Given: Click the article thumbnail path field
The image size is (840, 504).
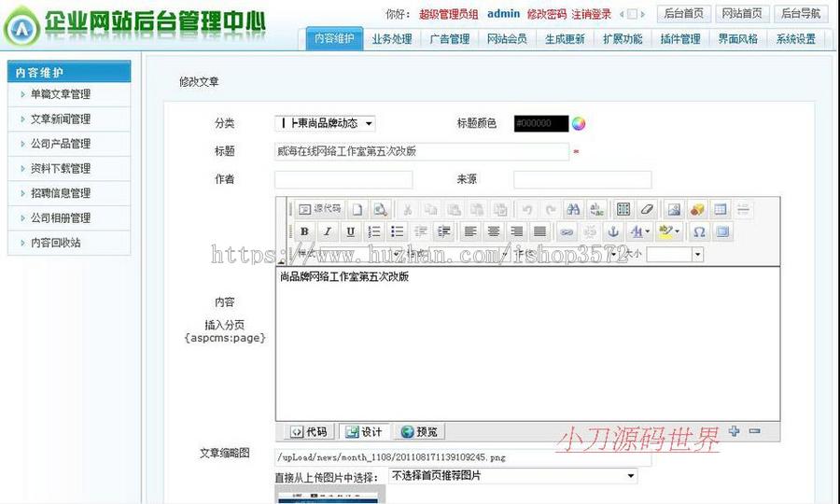Looking at the screenshot, I should 463,457.
